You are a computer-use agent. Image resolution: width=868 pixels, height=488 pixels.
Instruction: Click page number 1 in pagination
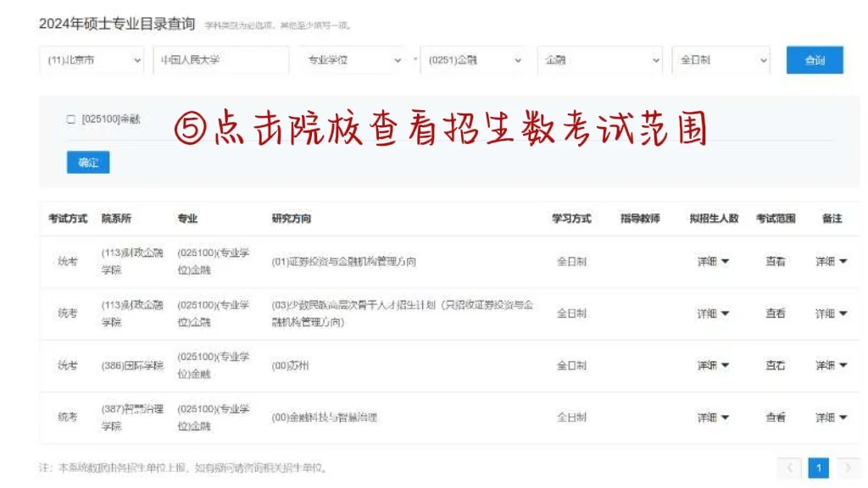click(819, 467)
